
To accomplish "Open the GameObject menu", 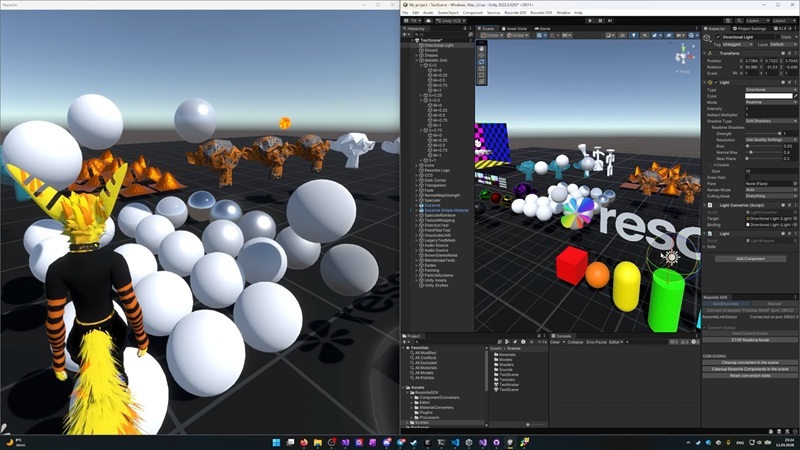I will 448,13.
